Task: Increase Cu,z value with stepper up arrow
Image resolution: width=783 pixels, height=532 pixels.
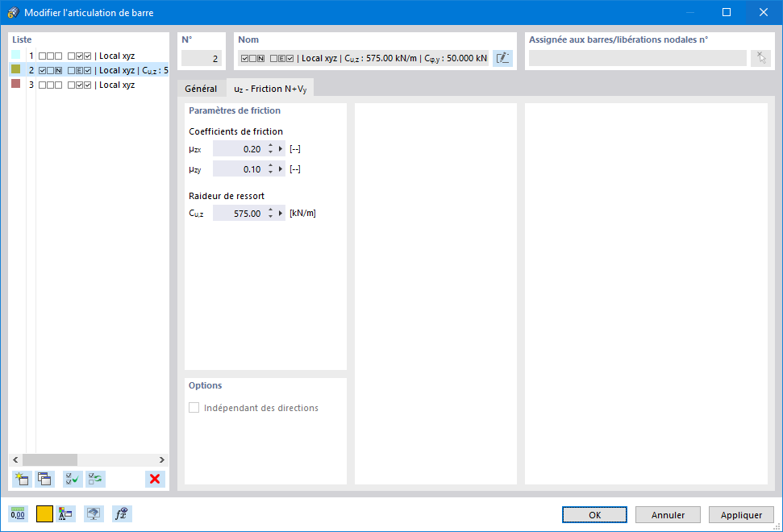Action: point(270,210)
